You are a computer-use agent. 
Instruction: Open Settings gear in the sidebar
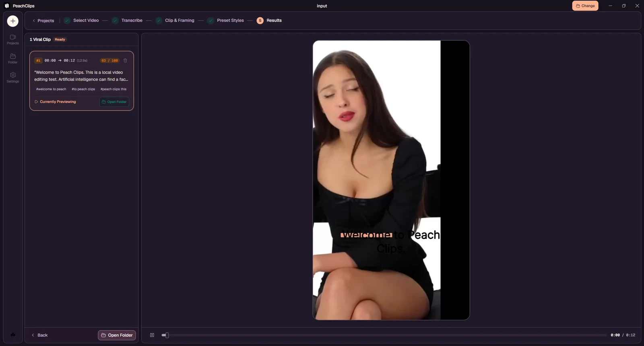[13, 77]
